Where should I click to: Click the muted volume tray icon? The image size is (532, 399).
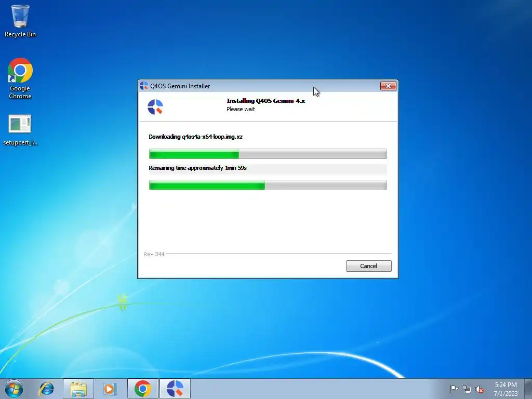coord(480,389)
